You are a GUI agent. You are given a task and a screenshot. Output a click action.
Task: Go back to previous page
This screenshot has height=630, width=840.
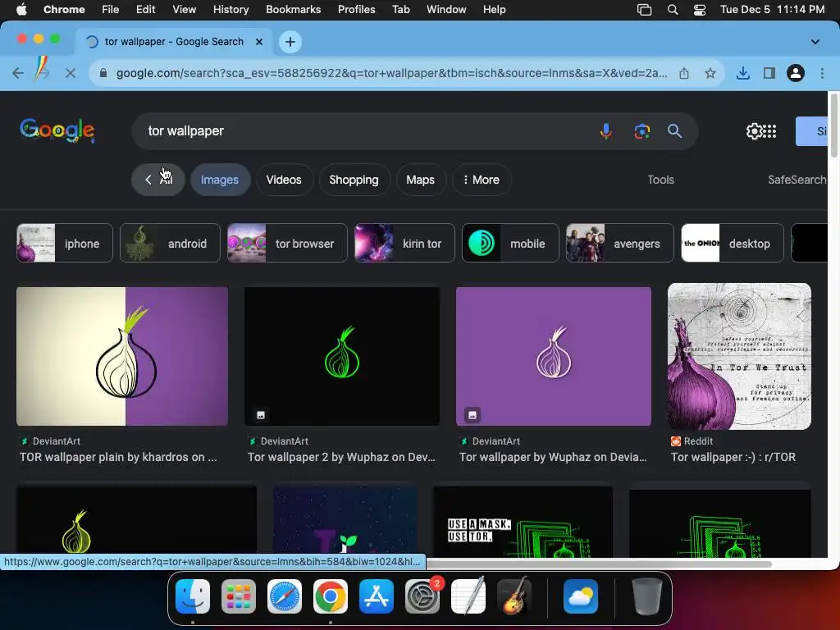18,73
